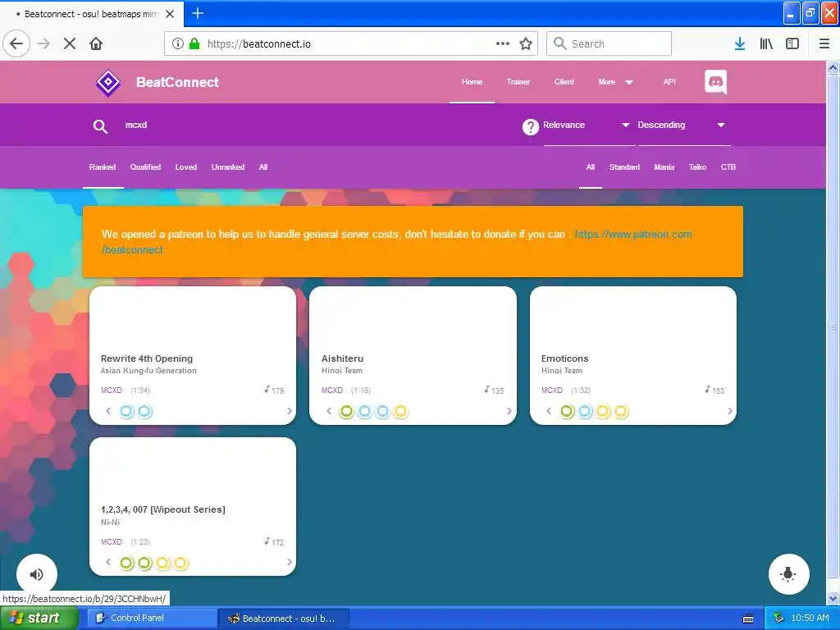Click the search magnifier icon beside mcxd
The image size is (840, 630).
pyautogui.click(x=100, y=126)
